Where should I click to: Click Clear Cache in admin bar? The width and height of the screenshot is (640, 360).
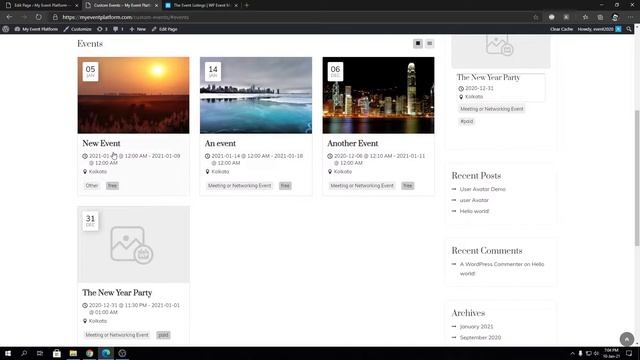[561, 29]
